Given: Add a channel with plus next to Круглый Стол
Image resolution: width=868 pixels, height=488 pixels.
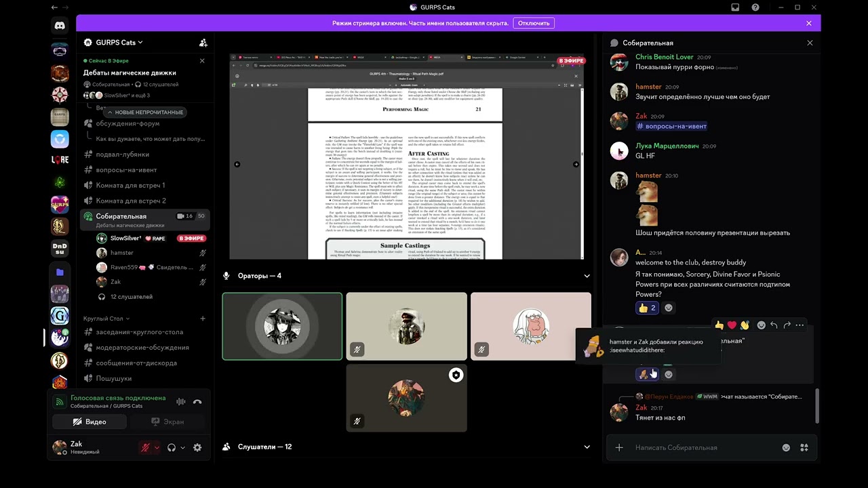Looking at the screenshot, I should [x=202, y=319].
